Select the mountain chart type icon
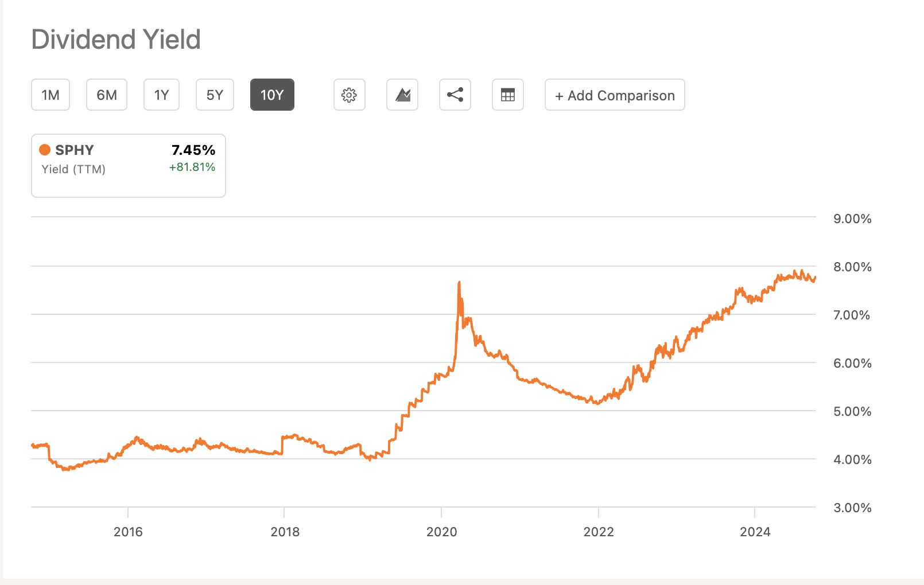This screenshot has width=924, height=585. point(402,95)
